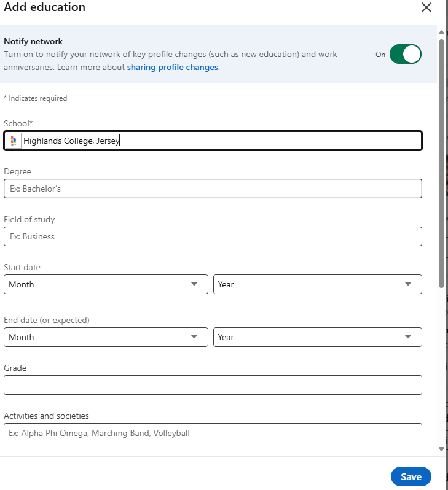
Task: Click the Grade input field
Action: [x=213, y=385]
